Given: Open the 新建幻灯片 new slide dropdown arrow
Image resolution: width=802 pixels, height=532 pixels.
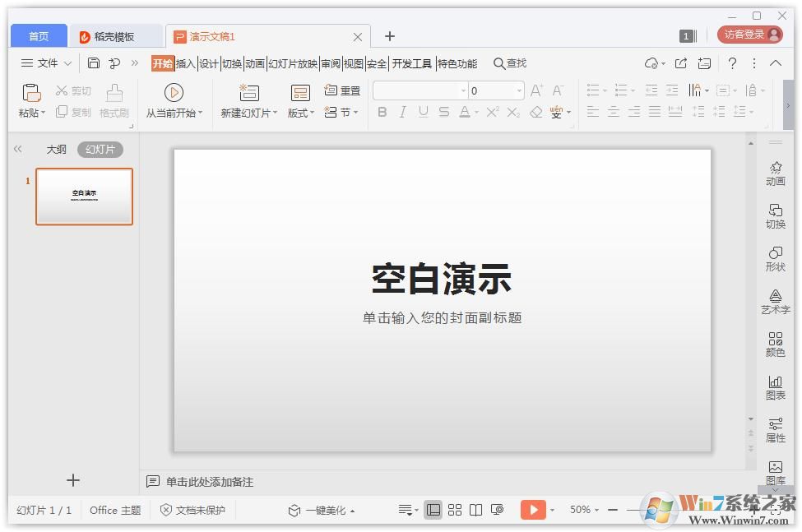Looking at the screenshot, I should tap(276, 113).
